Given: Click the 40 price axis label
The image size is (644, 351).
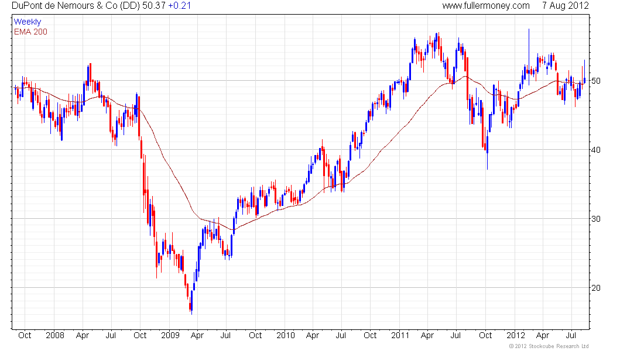Looking at the screenshot, I should point(595,150).
